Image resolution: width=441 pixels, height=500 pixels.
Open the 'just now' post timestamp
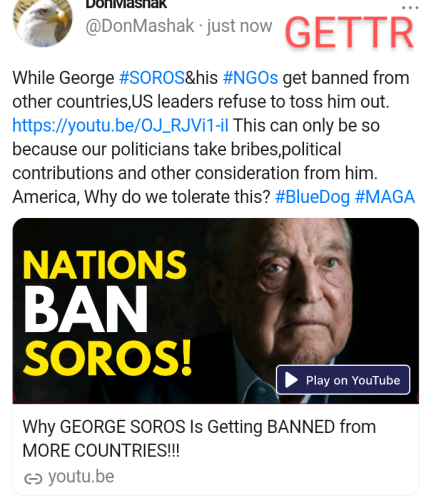click(239, 26)
